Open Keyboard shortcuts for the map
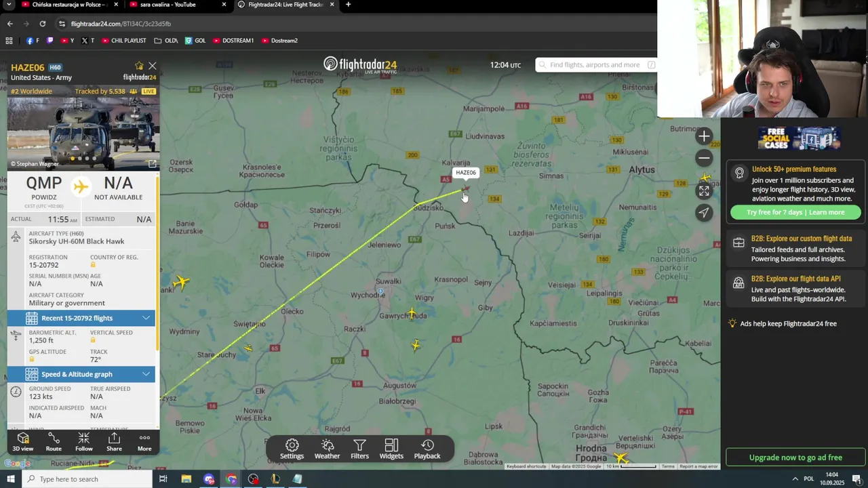Viewport: 868px width, 488px height. point(526,466)
